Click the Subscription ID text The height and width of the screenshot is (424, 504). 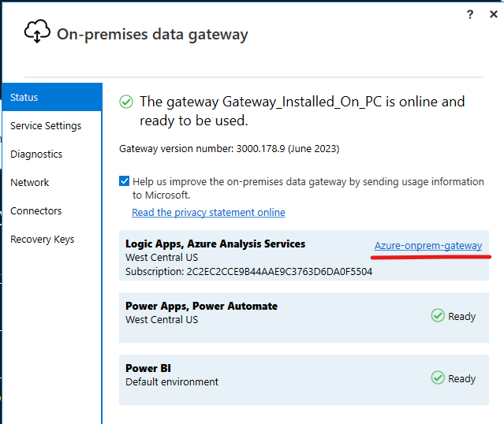(248, 272)
